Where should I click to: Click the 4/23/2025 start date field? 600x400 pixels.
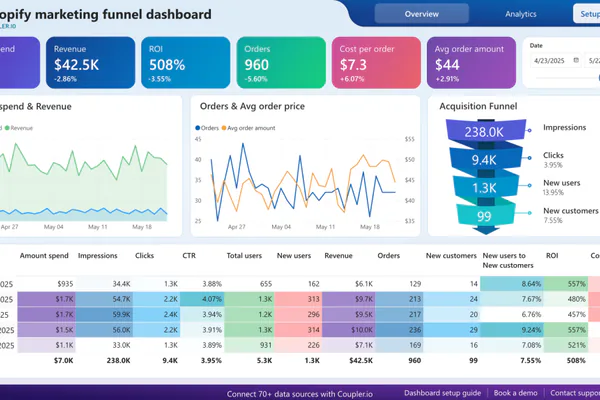(555, 60)
